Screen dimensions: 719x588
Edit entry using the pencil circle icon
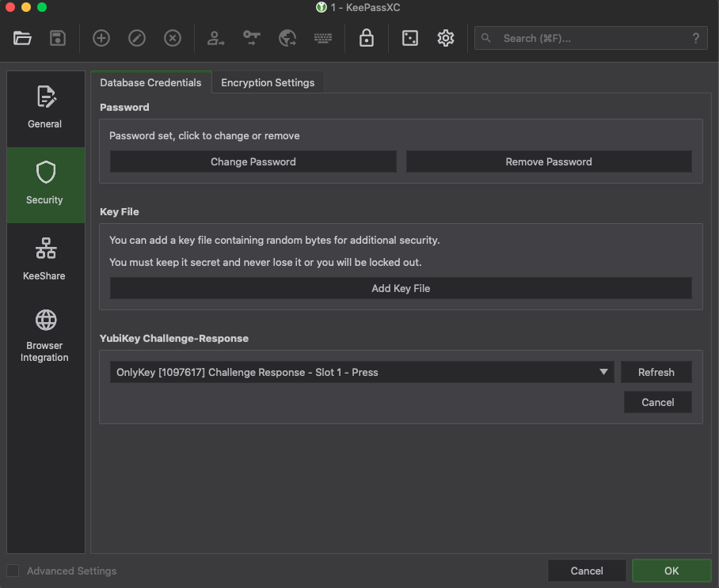pos(137,38)
